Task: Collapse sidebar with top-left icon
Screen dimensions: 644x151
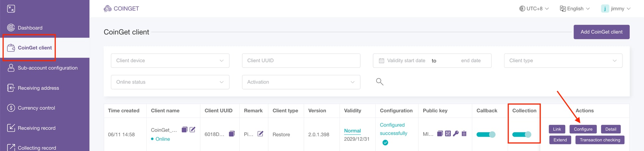Action: click(11, 9)
